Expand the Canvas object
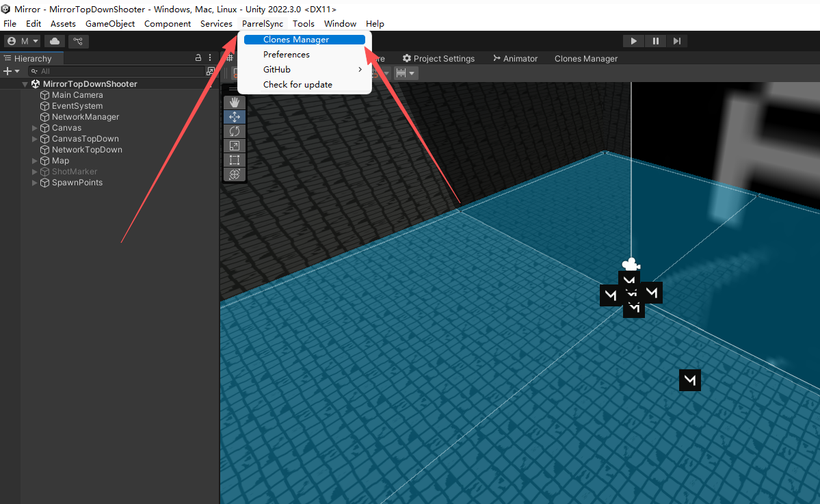The width and height of the screenshot is (820, 504). coord(34,128)
